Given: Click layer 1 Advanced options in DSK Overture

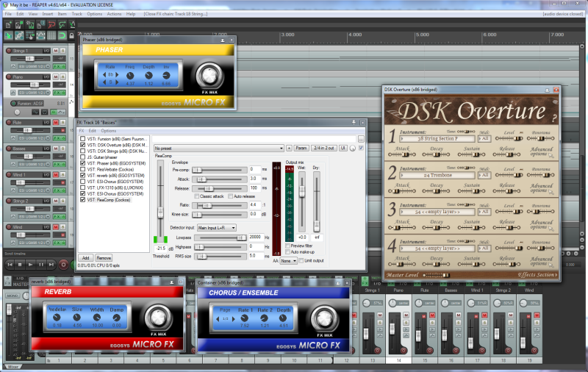Looking at the screenshot, I should 541,151.
